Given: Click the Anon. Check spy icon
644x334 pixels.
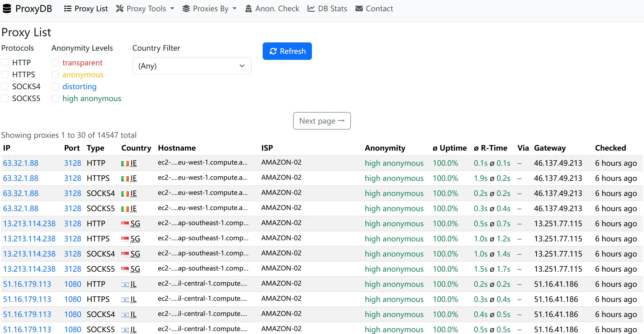Looking at the screenshot, I should pos(248,9).
